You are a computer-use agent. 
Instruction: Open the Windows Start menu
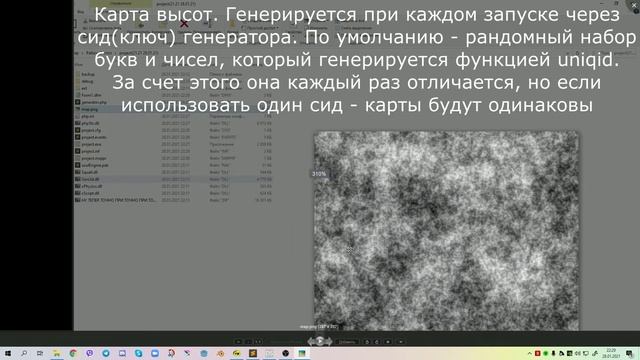point(7,353)
